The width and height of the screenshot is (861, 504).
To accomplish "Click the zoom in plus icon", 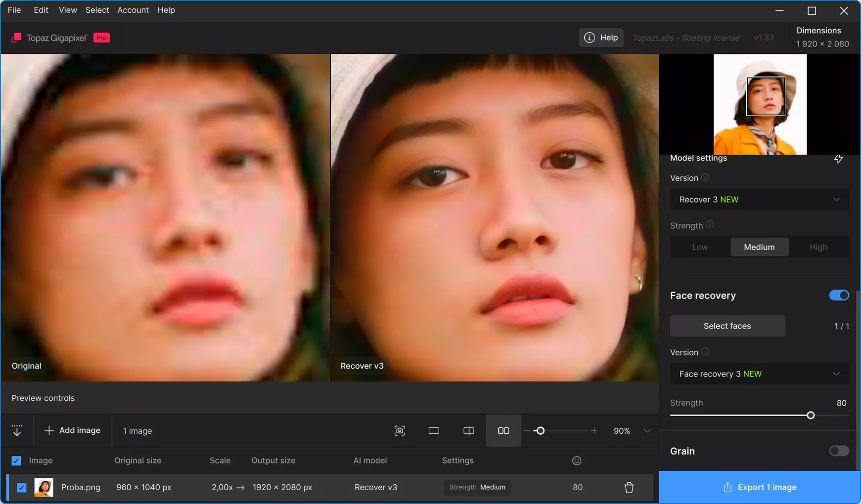I will pyautogui.click(x=594, y=431).
